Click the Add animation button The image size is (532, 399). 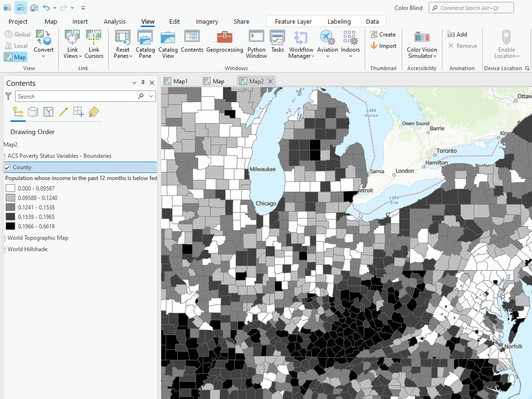457,35
